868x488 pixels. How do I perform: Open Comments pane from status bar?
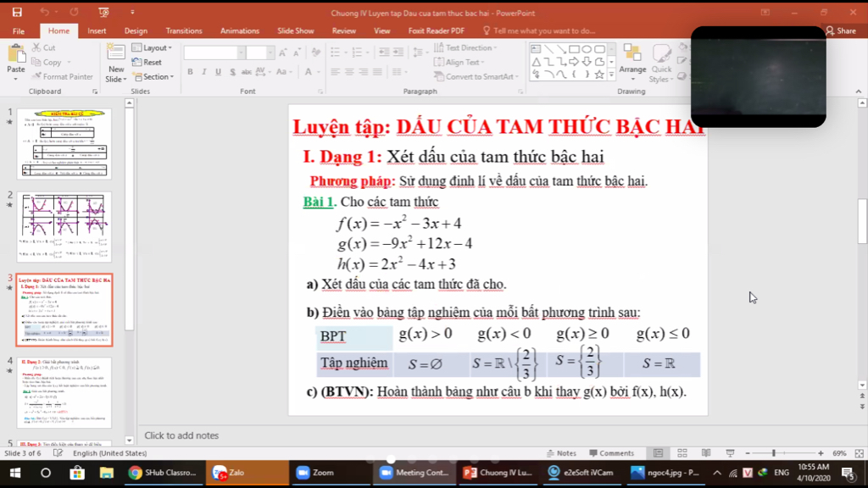coord(612,453)
